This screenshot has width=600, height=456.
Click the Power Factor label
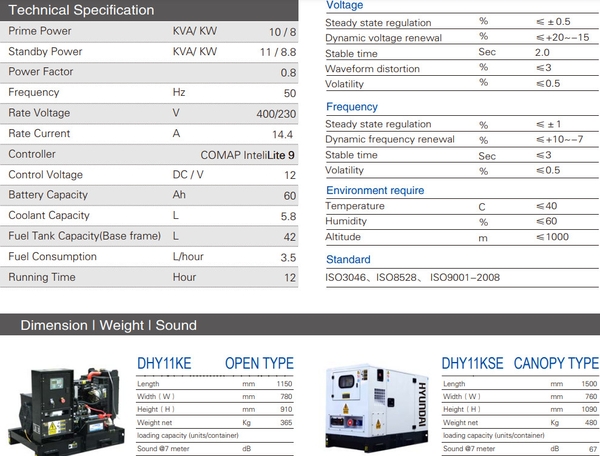[41, 72]
